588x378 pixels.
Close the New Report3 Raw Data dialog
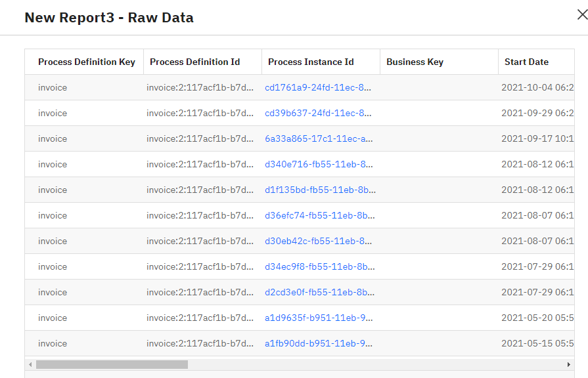click(581, 15)
